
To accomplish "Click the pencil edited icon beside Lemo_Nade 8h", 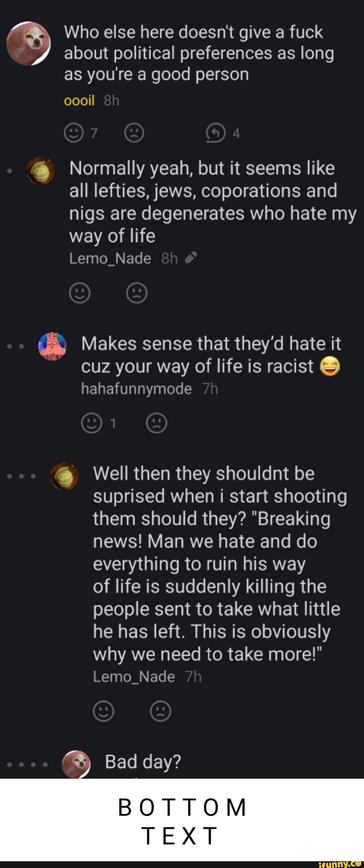I will click(x=191, y=258).
